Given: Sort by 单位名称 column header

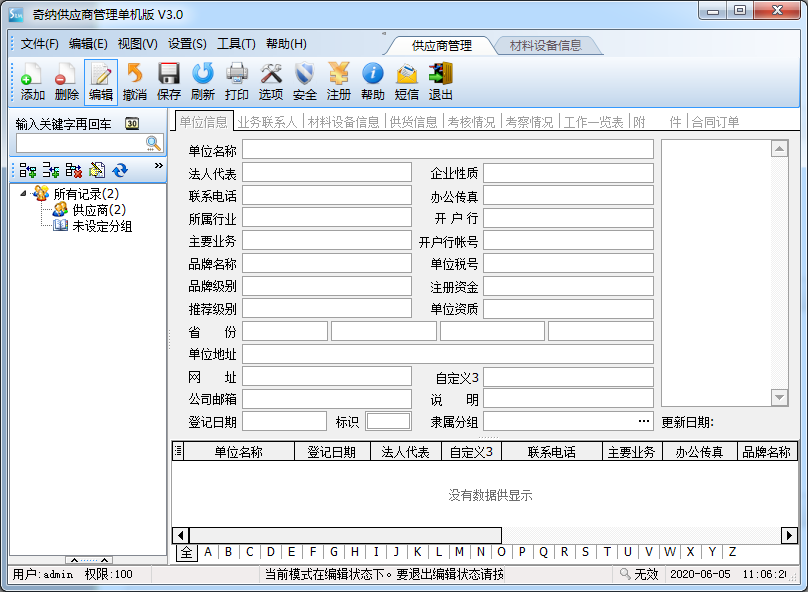Looking at the screenshot, I should point(239,452).
